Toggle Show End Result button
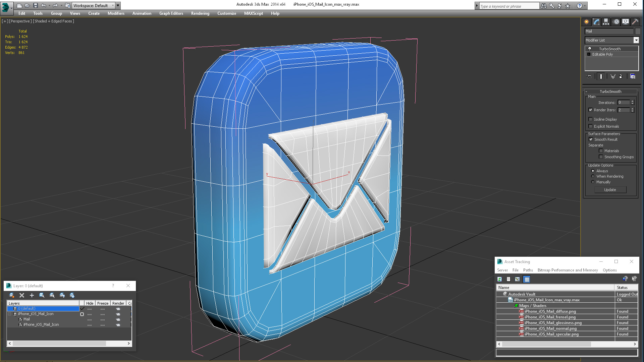 [601, 76]
